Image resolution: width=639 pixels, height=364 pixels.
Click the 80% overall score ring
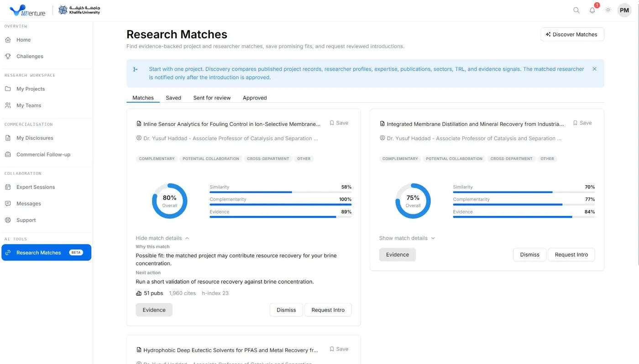pos(169,201)
